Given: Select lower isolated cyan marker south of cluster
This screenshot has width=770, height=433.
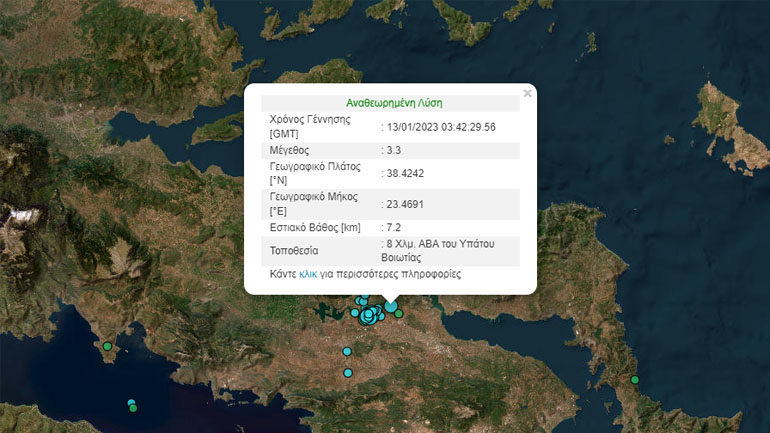Looking at the screenshot, I should point(348,373).
